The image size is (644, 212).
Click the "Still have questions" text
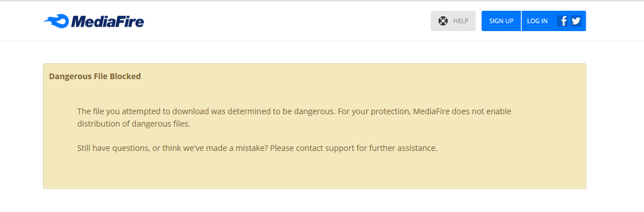pyautogui.click(x=113, y=148)
